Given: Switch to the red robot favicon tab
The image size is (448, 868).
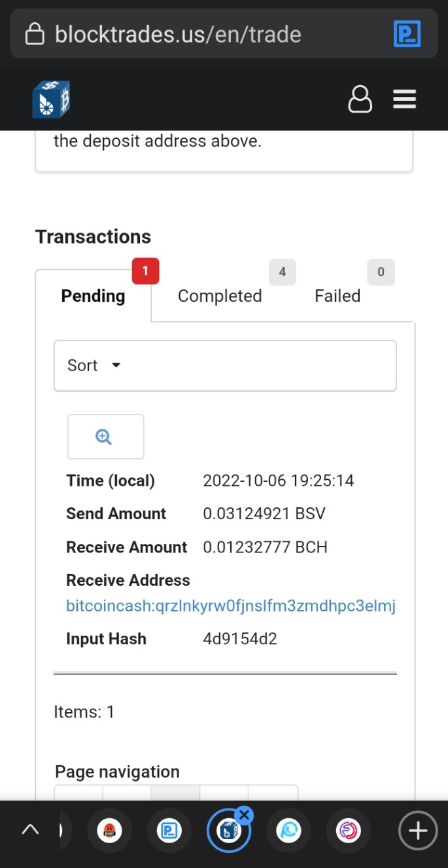Looking at the screenshot, I should point(109,831).
